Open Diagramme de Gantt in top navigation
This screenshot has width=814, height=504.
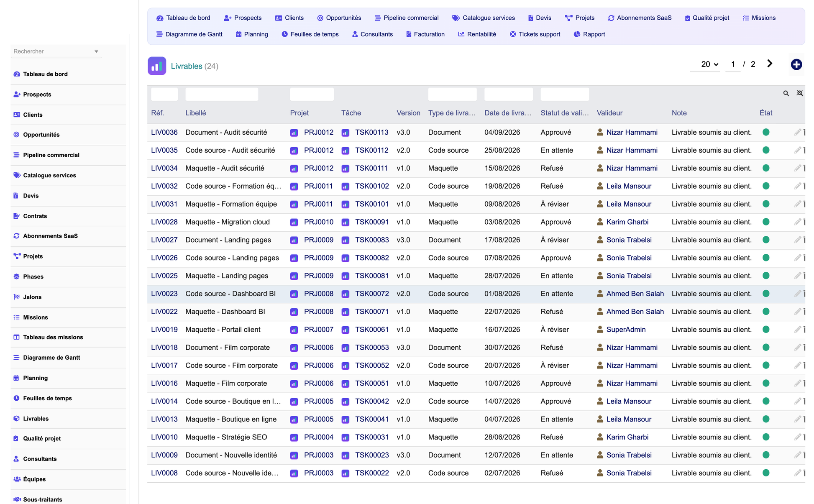point(189,34)
